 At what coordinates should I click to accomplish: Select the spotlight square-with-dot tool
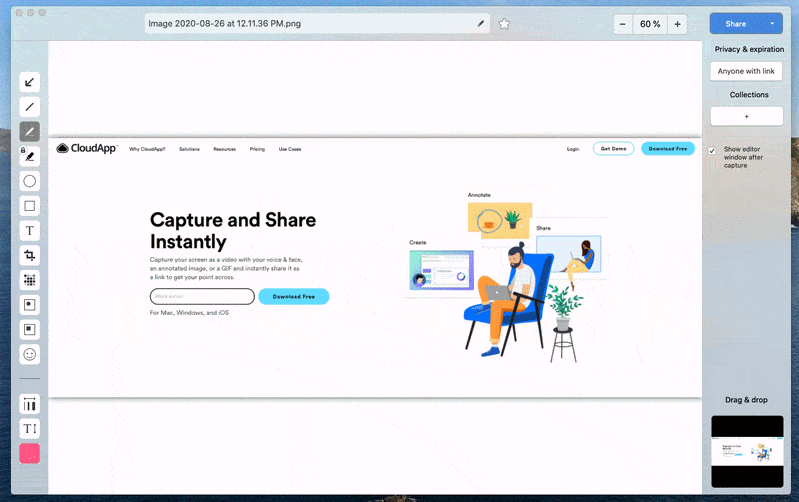coord(30,305)
